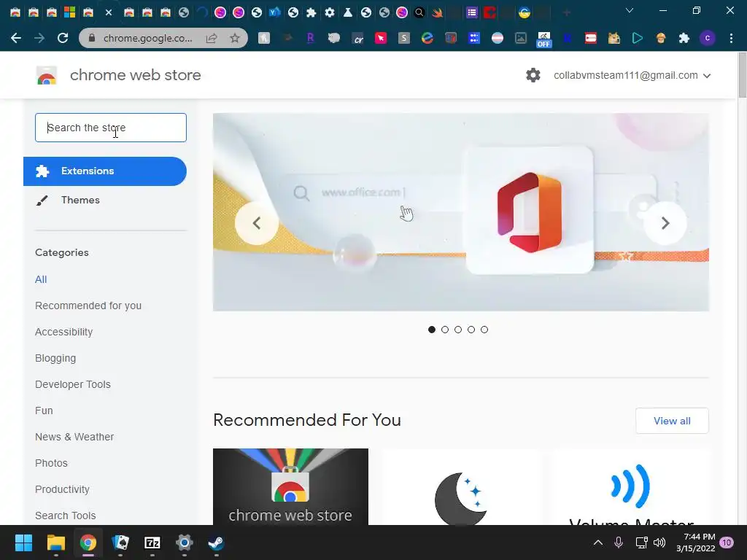Advance to the next carousel slide

(x=665, y=223)
